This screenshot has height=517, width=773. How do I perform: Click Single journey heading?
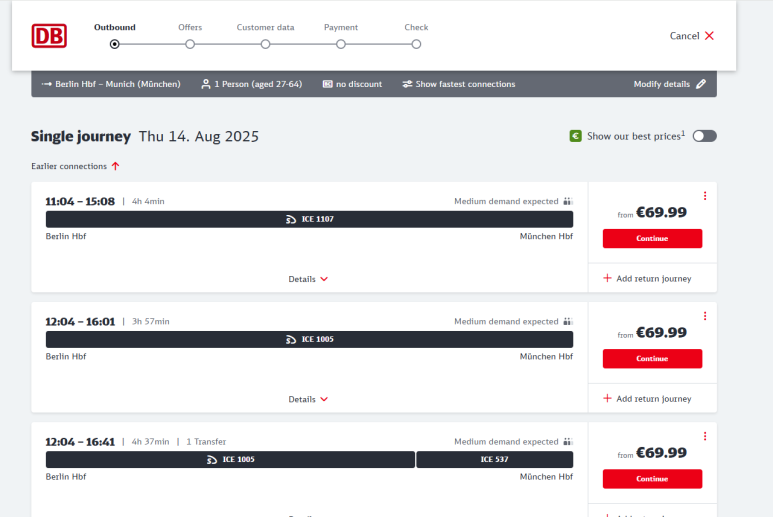click(81, 137)
